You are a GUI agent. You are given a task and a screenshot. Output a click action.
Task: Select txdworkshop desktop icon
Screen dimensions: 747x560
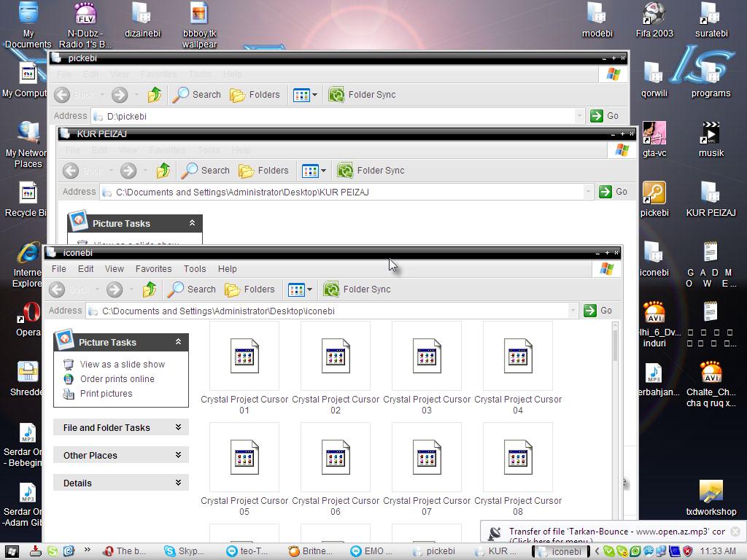pyautogui.click(x=711, y=497)
